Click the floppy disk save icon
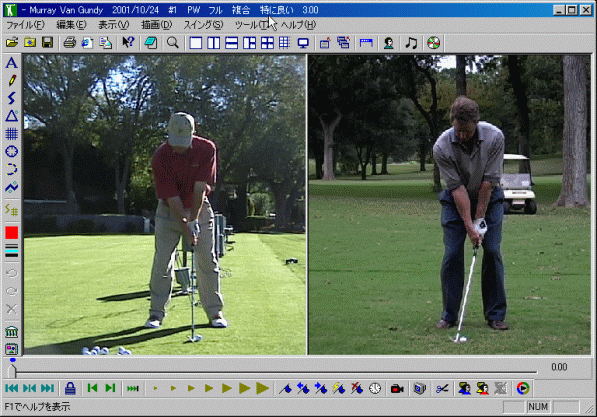597x417 pixels. [48, 43]
